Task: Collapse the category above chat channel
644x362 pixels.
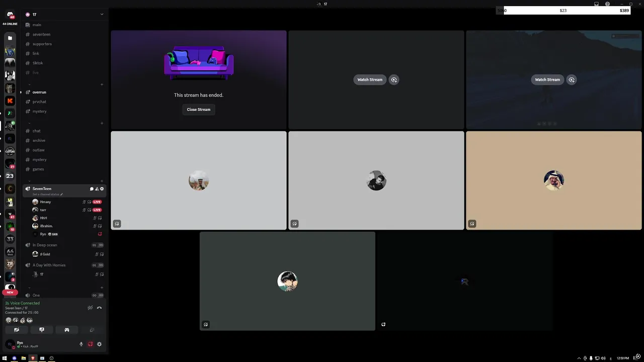Action: point(29,123)
